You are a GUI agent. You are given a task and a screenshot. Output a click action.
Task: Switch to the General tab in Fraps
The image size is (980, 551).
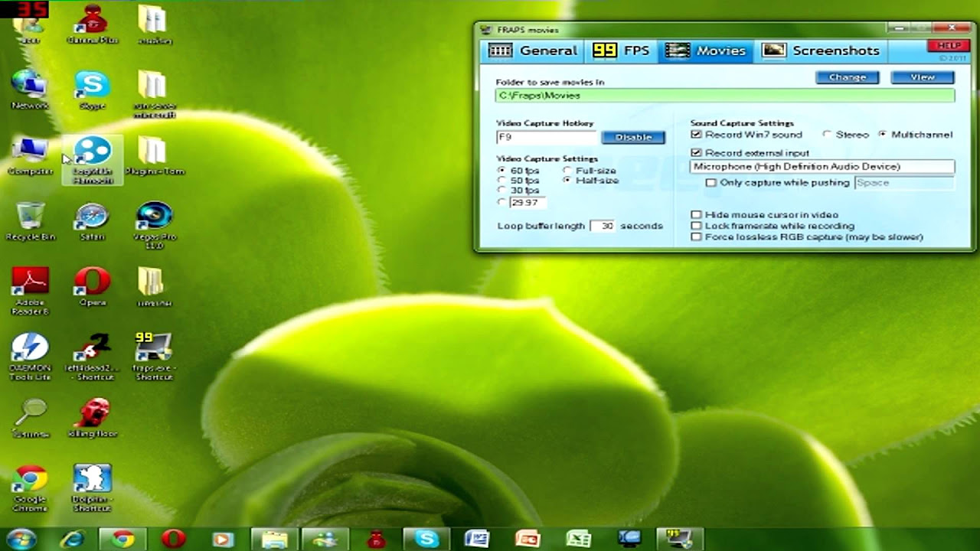pyautogui.click(x=534, y=51)
